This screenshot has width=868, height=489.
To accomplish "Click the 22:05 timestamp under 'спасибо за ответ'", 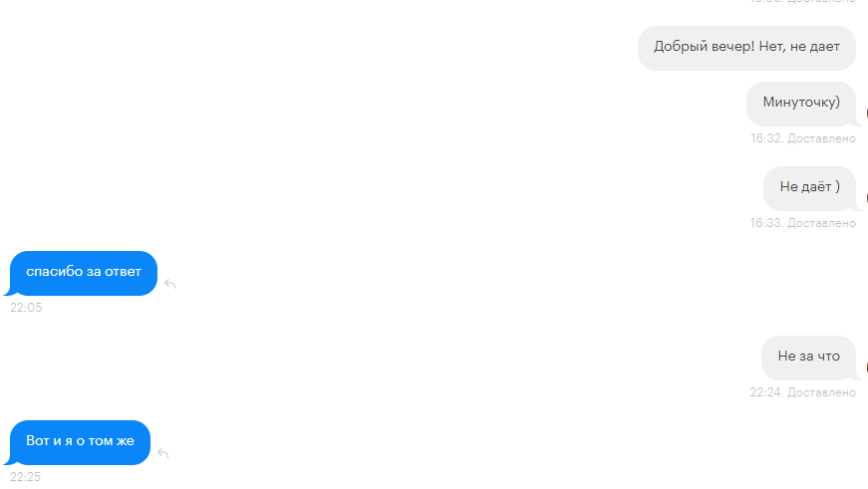I will [x=26, y=308].
